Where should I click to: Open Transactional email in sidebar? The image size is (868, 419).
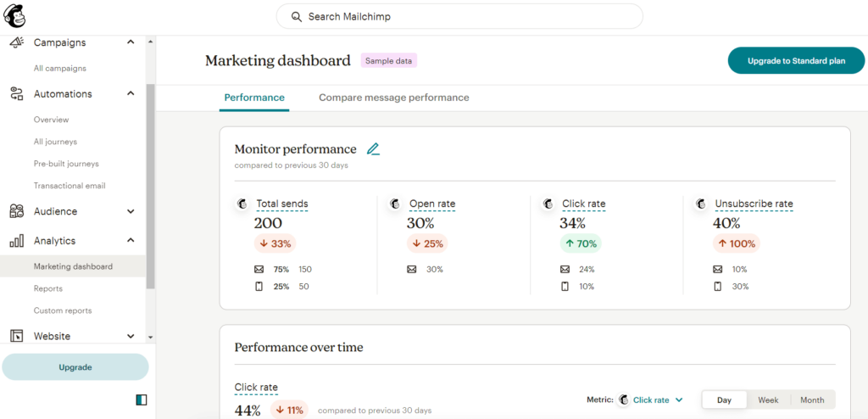tap(70, 186)
